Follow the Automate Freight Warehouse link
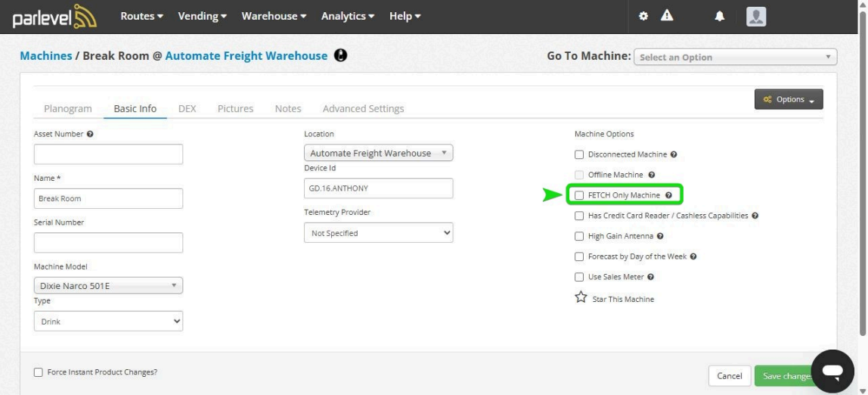This screenshot has height=395, width=868. click(x=246, y=56)
